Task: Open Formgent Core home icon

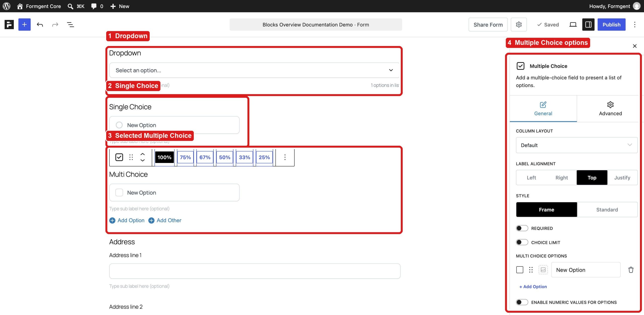Action: click(x=20, y=6)
